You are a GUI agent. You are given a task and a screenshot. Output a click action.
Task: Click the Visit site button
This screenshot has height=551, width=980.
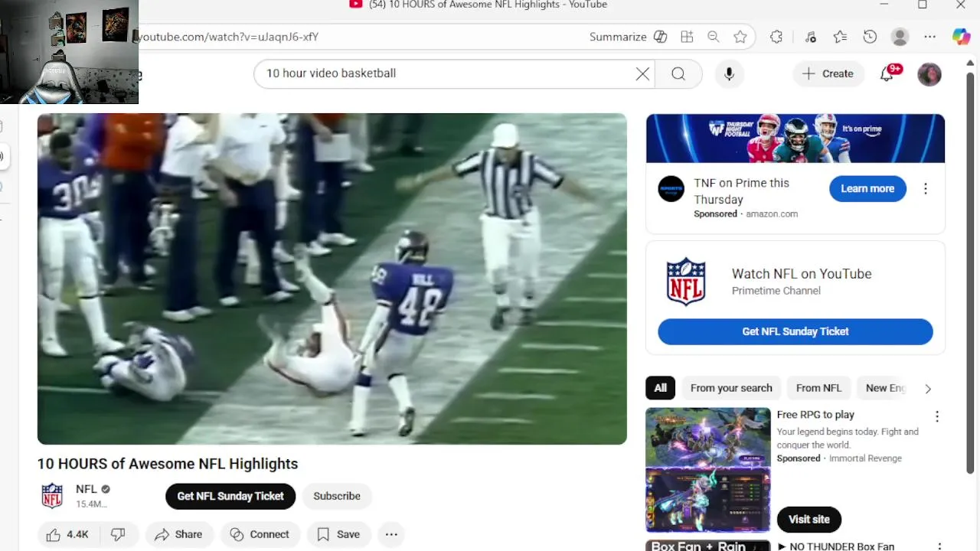(x=809, y=519)
